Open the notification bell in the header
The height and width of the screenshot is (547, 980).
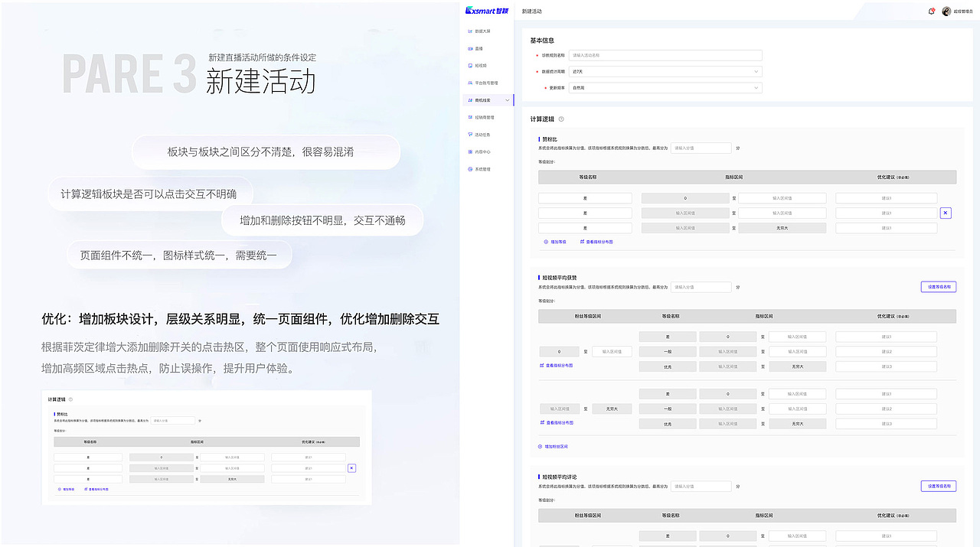coord(931,11)
